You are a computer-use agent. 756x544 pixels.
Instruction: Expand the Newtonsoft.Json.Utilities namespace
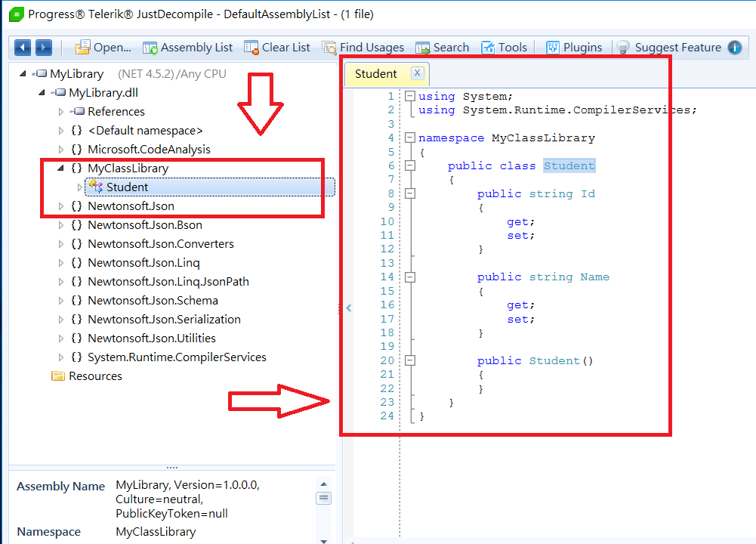[60, 338]
